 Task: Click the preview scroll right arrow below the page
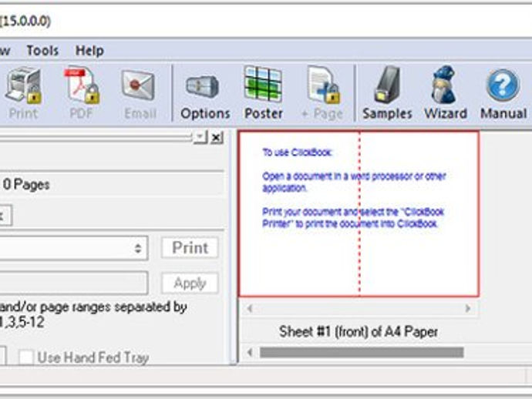[468, 308]
